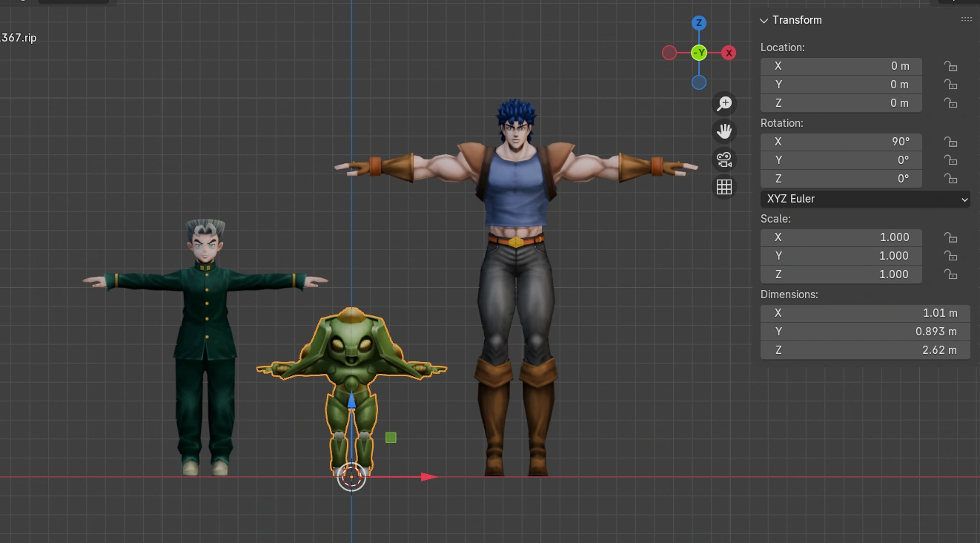This screenshot has height=543, width=980.
Task: Click the Location Z value field
Action: click(841, 103)
